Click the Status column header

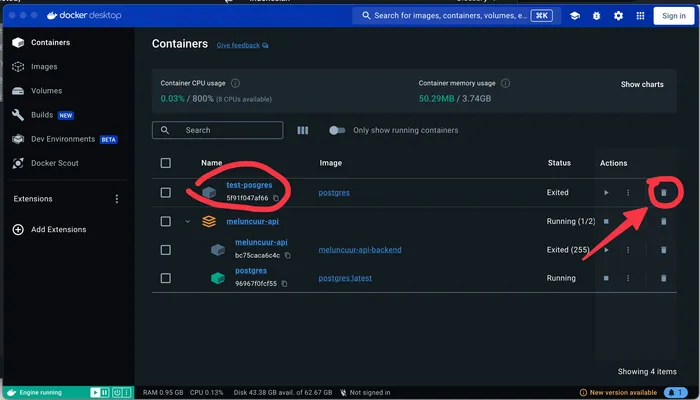559,163
